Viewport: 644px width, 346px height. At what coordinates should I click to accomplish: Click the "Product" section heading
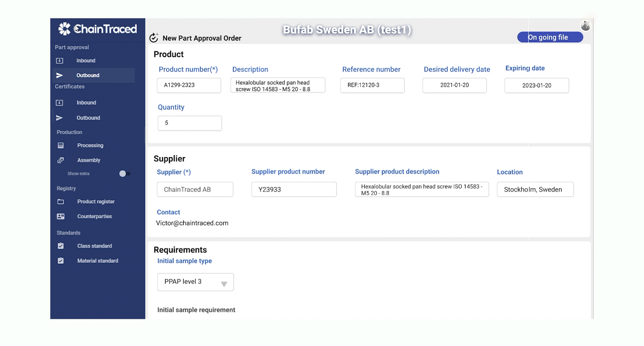169,54
